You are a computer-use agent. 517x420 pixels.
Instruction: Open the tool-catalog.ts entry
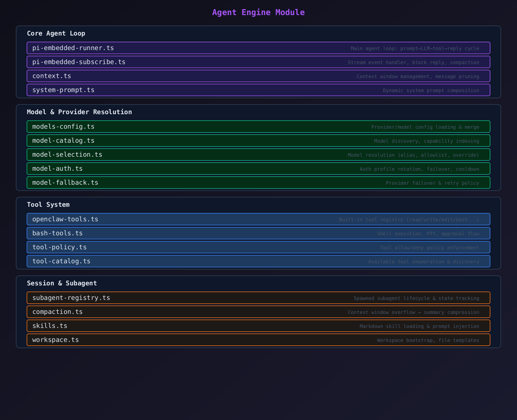pos(258,261)
